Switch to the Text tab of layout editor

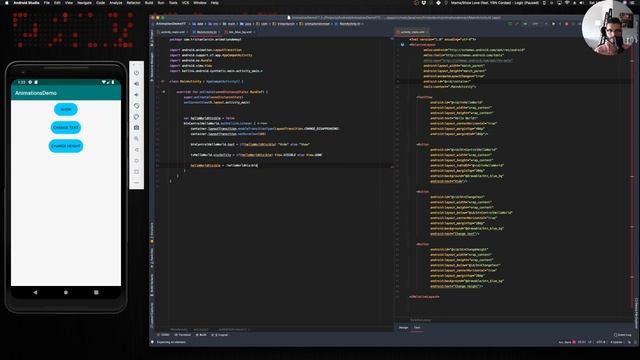[417, 327]
